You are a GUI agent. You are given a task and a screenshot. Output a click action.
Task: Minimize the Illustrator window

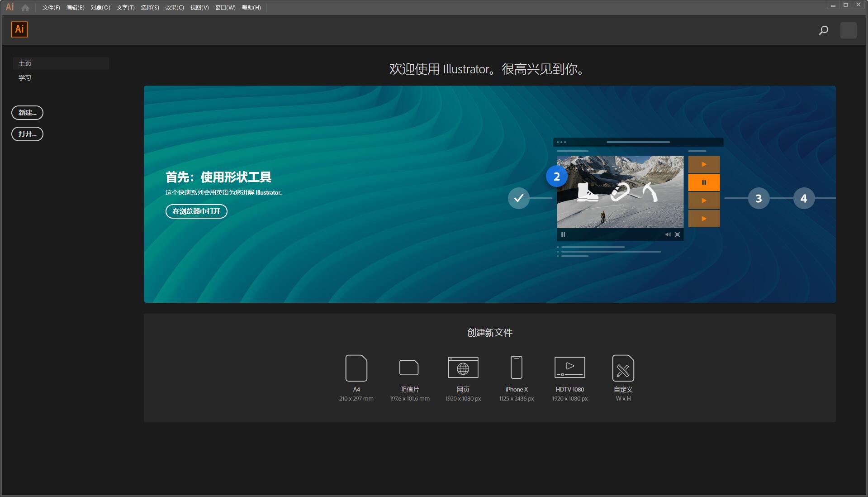(833, 5)
